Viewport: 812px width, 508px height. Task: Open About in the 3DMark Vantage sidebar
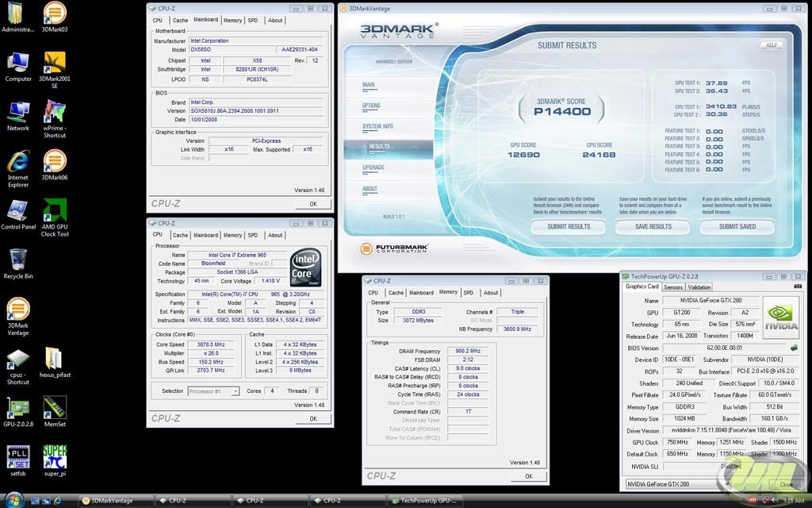(x=370, y=189)
